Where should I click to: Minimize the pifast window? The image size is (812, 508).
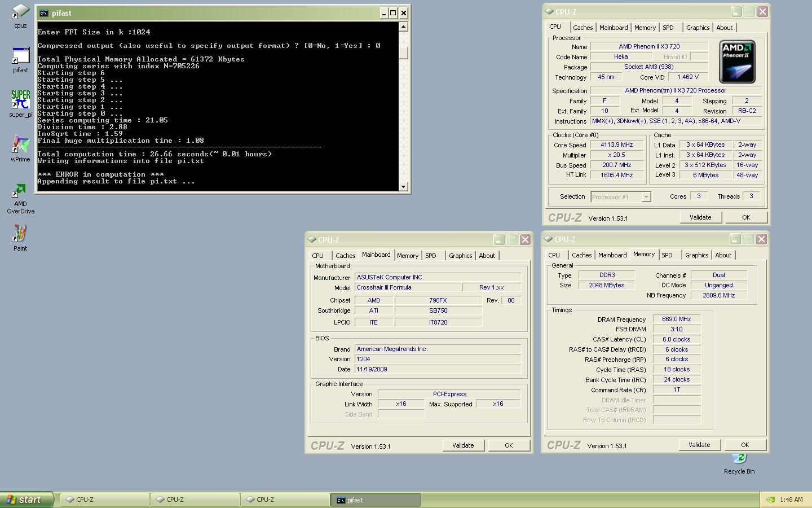click(x=383, y=13)
